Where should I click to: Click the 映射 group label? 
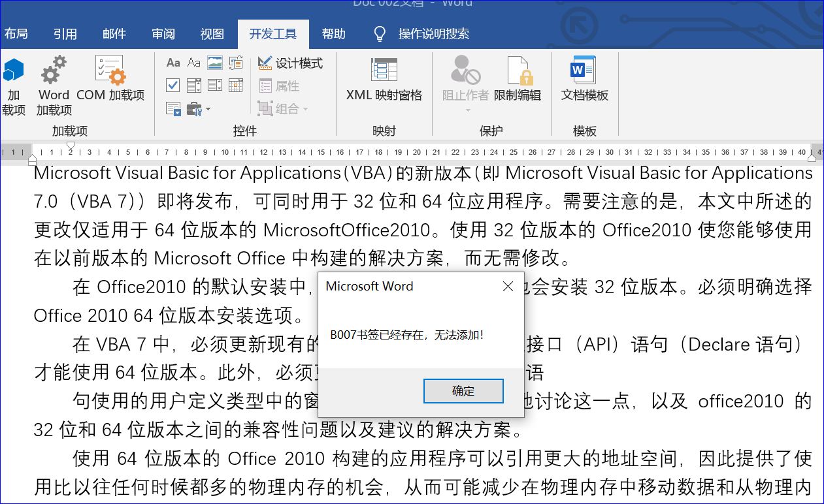point(384,131)
